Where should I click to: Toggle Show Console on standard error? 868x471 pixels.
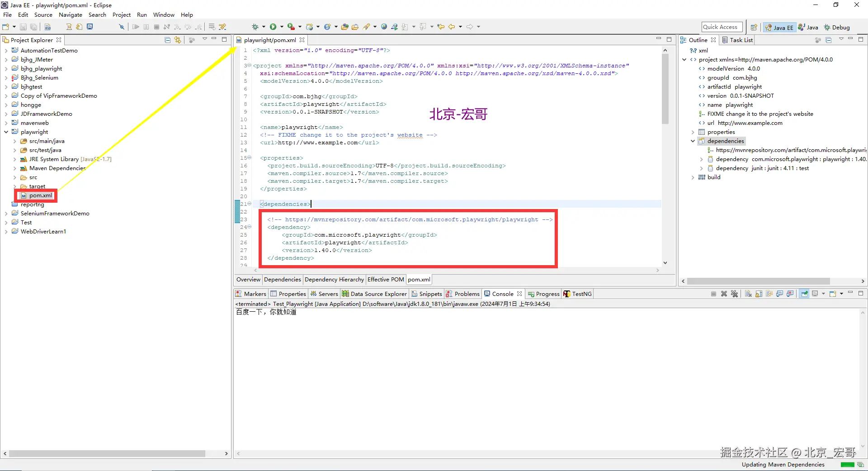(x=790, y=294)
